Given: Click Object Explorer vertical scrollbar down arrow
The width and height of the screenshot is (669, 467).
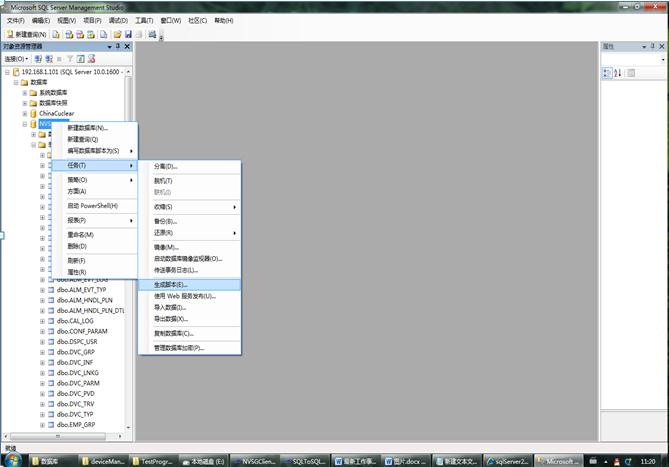Looking at the screenshot, I should coord(128,427).
